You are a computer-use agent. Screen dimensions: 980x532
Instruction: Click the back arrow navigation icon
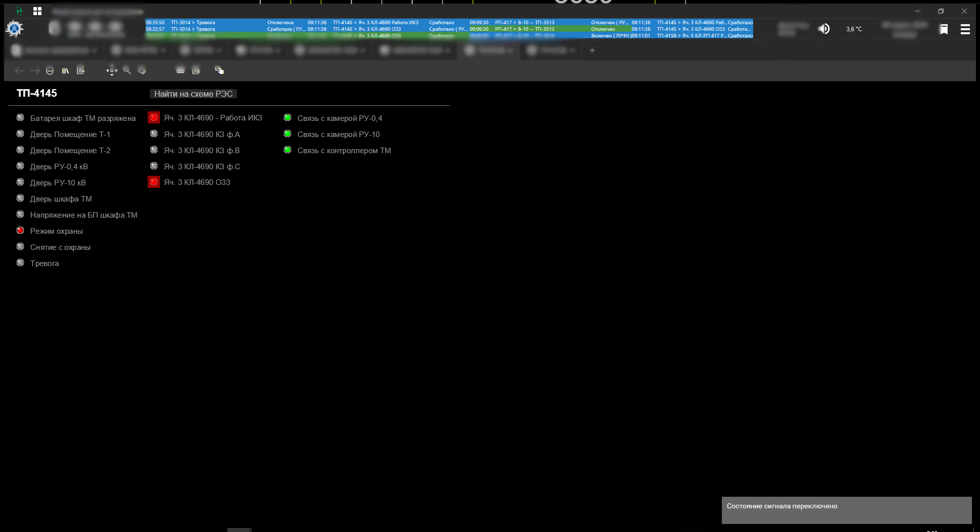click(x=19, y=71)
